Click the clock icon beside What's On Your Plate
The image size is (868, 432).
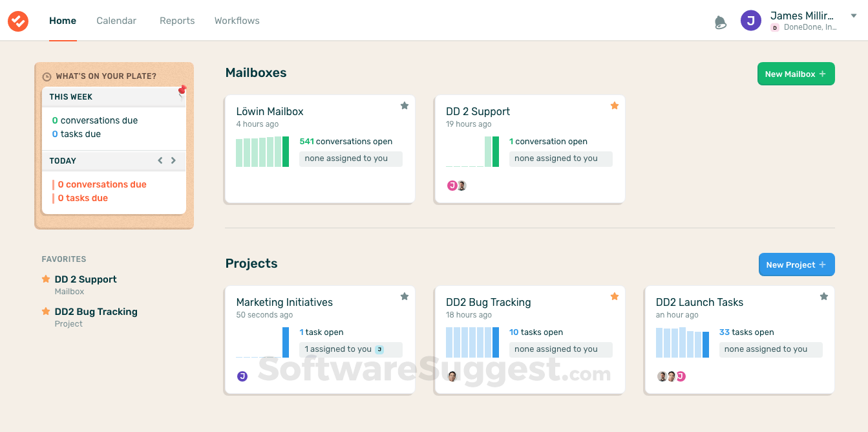(x=47, y=77)
